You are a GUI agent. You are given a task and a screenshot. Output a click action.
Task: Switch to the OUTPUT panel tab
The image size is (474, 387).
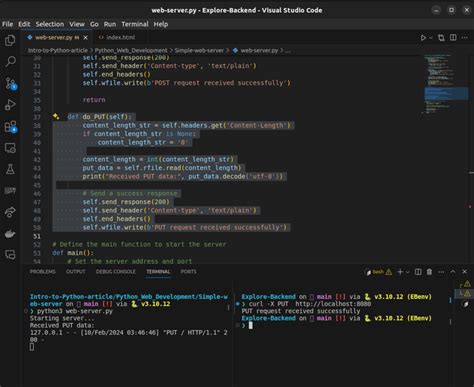pos(76,272)
